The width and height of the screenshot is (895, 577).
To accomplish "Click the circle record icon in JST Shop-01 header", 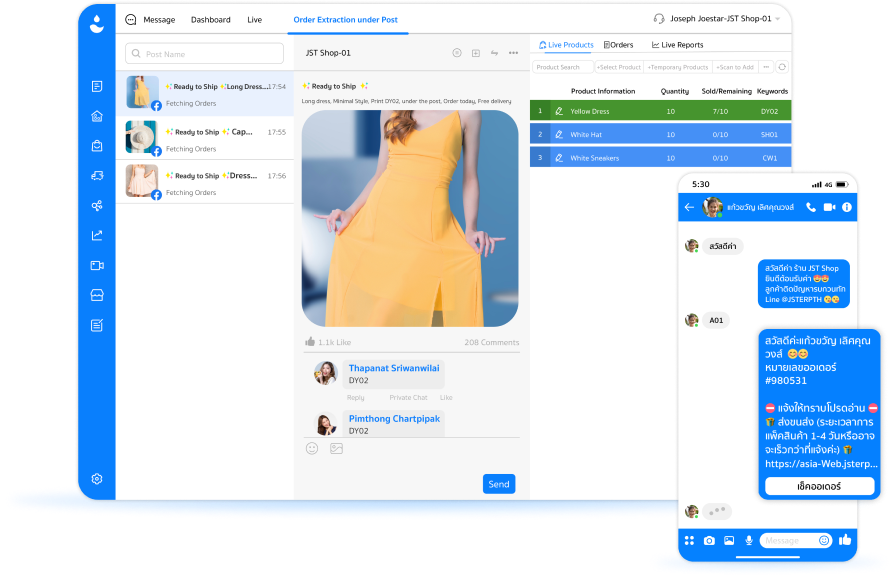I will 457,53.
